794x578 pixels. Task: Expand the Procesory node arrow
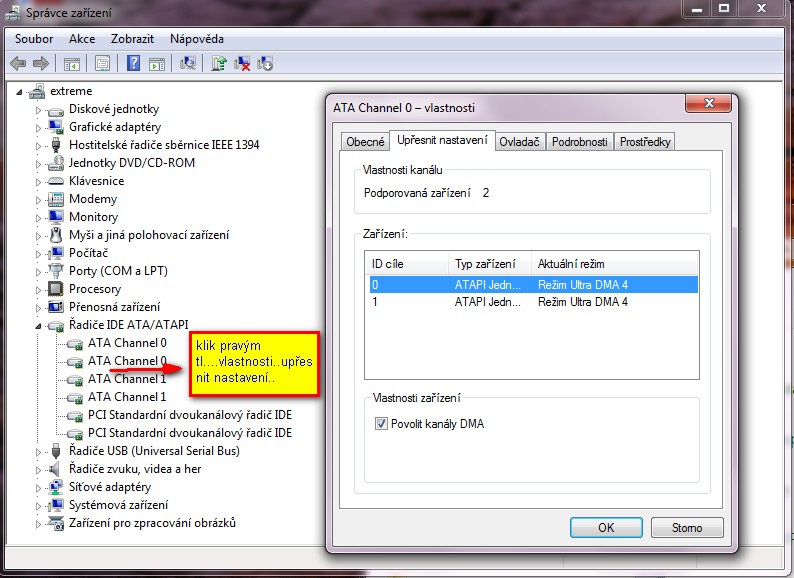coord(38,290)
